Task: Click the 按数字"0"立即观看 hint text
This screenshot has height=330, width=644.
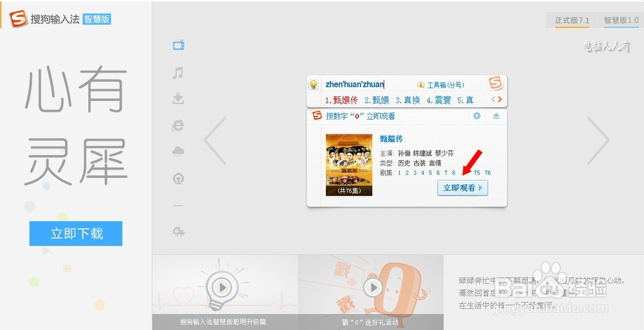Action: click(361, 116)
